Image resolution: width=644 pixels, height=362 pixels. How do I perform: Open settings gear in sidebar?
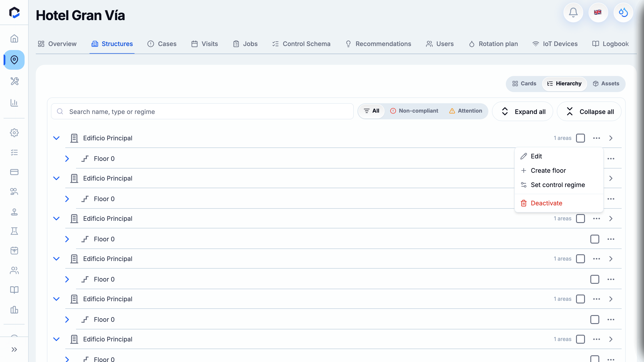pyautogui.click(x=14, y=133)
